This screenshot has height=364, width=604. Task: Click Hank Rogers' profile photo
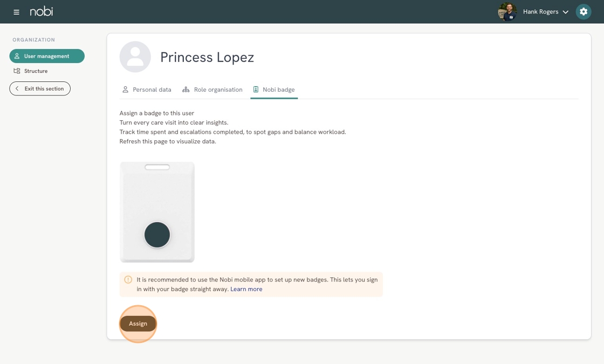pyautogui.click(x=507, y=11)
